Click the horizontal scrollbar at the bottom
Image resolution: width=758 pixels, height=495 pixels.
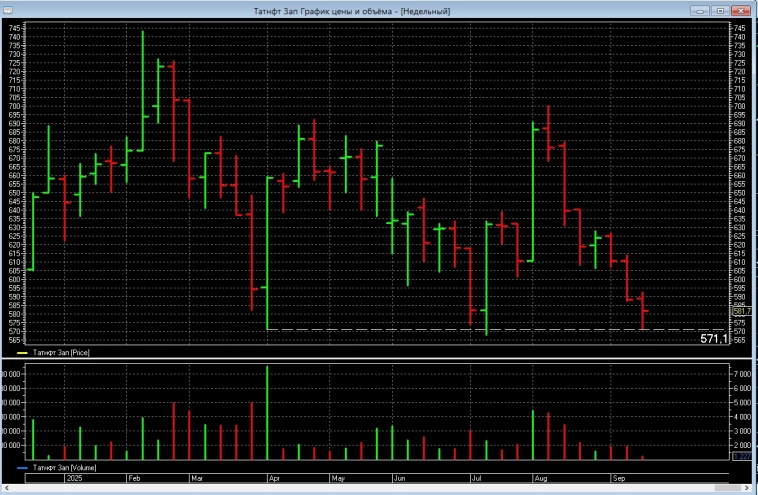point(378,489)
